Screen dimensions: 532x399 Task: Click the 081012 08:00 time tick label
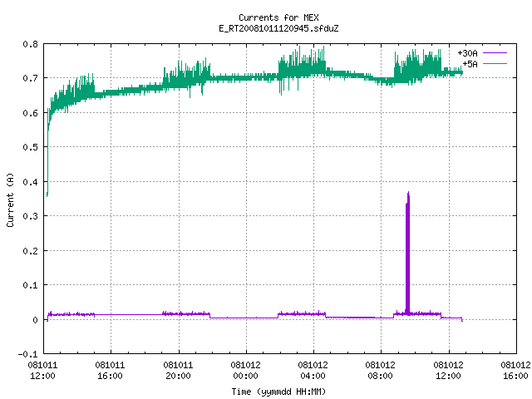(381, 371)
